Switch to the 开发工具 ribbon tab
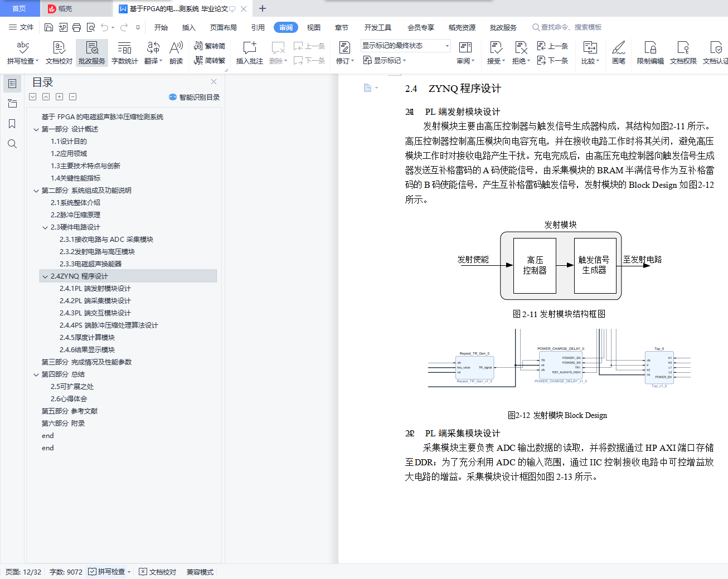Image resolution: width=728 pixels, height=579 pixels. point(378,27)
